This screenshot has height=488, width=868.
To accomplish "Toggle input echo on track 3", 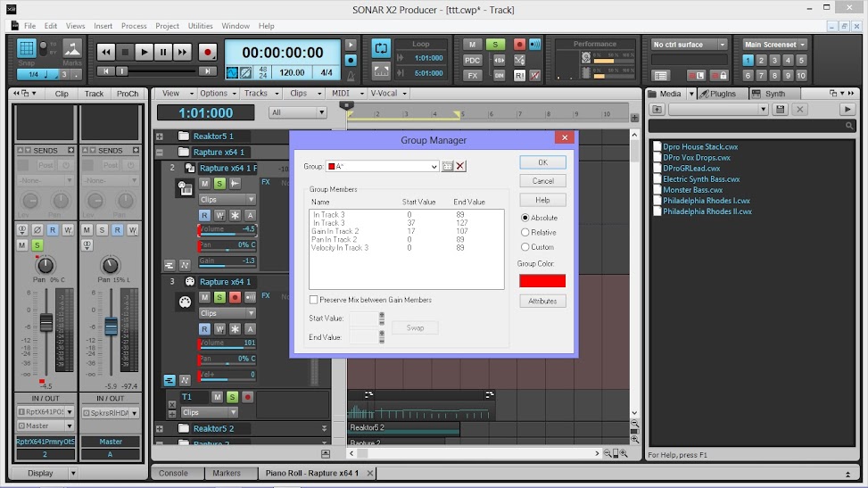I will point(250,297).
